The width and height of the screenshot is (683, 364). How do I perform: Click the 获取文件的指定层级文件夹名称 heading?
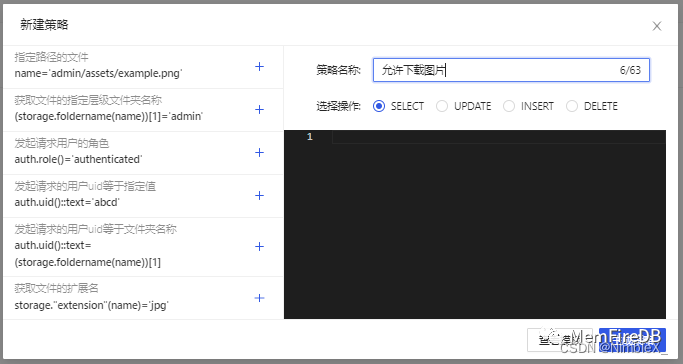pyautogui.click(x=88, y=100)
